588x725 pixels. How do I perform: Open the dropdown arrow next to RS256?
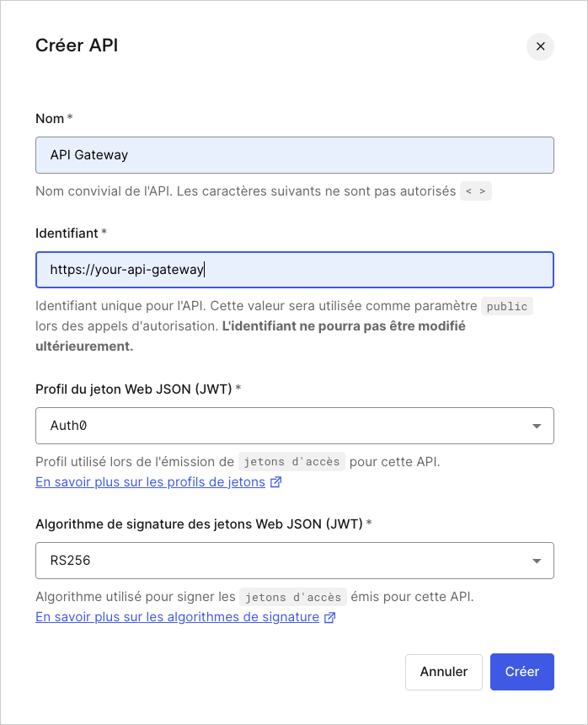point(537,561)
